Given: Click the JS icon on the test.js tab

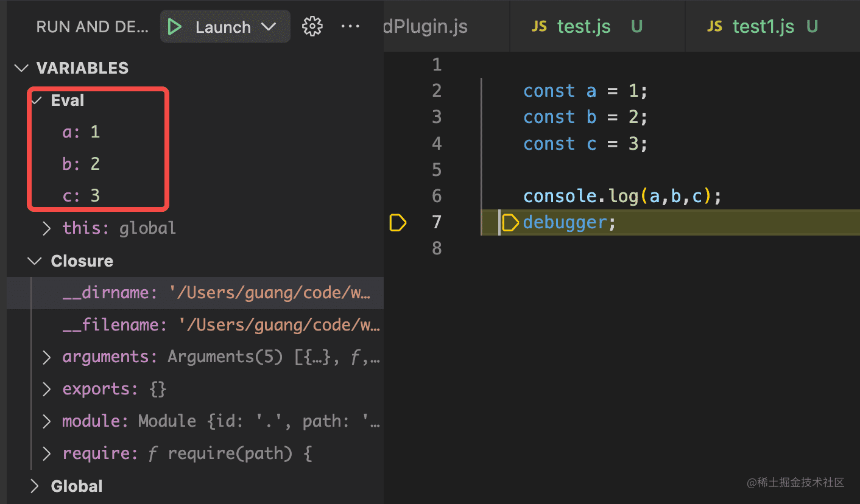Looking at the screenshot, I should tap(539, 27).
